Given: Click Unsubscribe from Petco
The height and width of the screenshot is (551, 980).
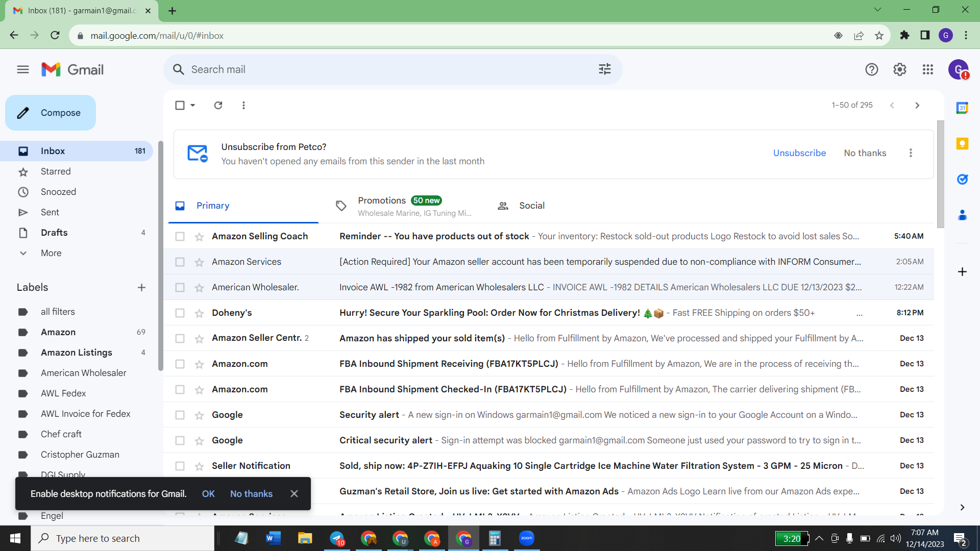Looking at the screenshot, I should [x=799, y=153].
